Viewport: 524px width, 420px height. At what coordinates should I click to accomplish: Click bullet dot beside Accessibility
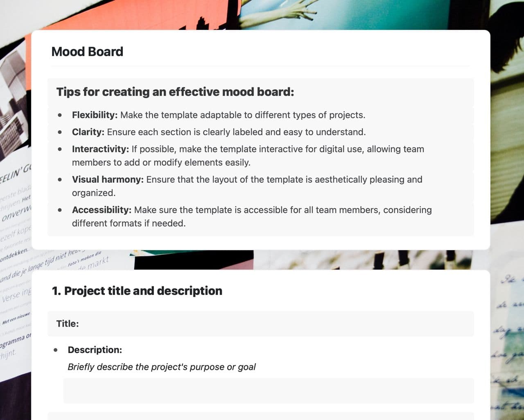(60, 210)
